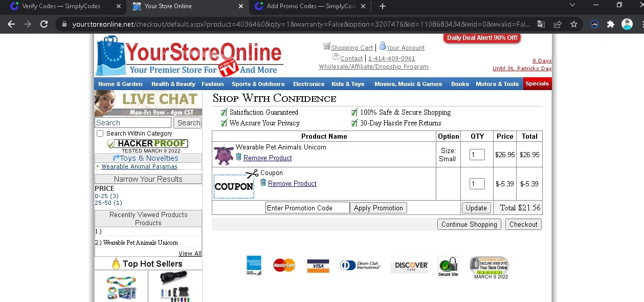Toggle the Search Within Category checkbox

click(x=100, y=134)
